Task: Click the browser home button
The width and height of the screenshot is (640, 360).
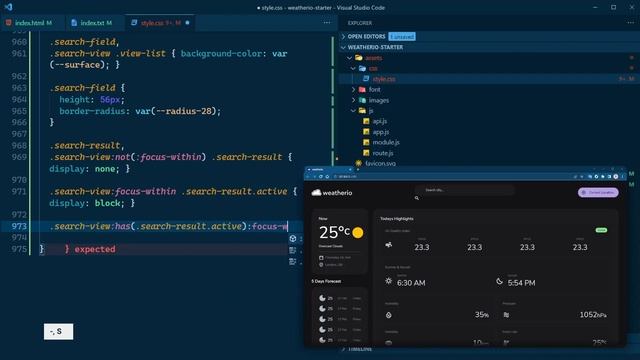Action: point(327,177)
